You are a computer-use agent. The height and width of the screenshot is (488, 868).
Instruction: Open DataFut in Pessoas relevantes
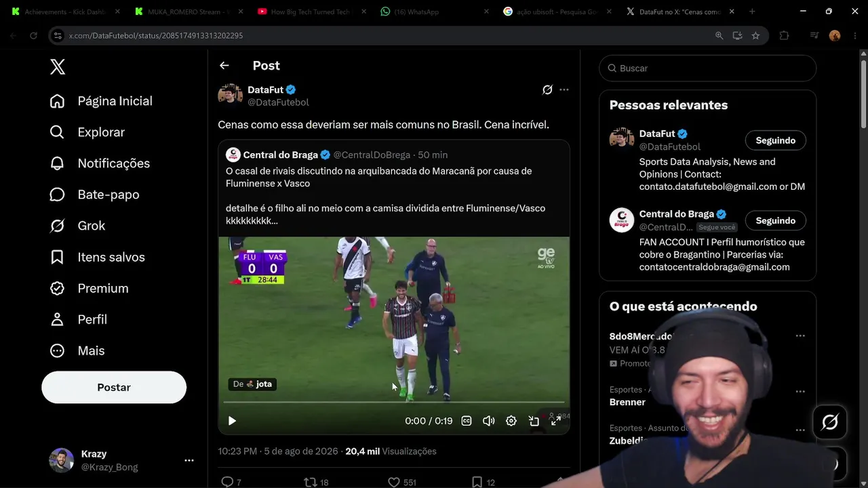click(657, 134)
